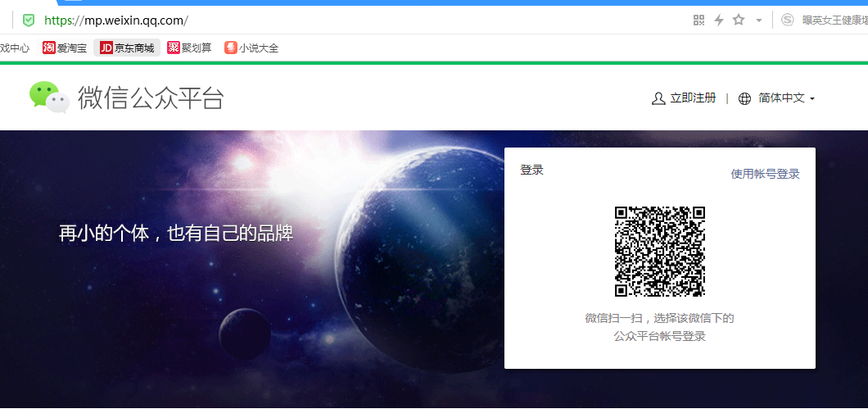This screenshot has width=868, height=418.
Task: Switch to 使用帐号登录 account login
Action: pyautogui.click(x=765, y=174)
